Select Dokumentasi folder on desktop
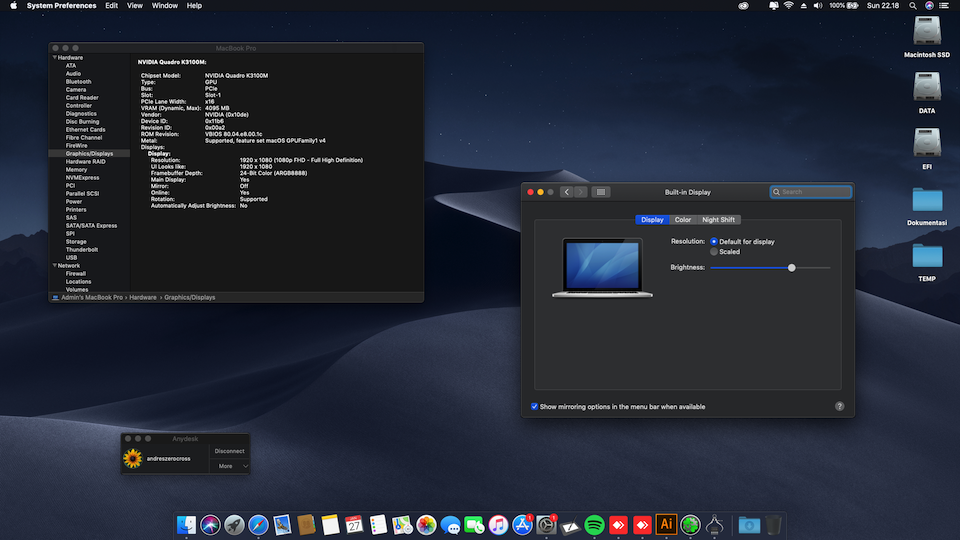Image resolution: width=960 pixels, height=540 pixels. (927, 200)
